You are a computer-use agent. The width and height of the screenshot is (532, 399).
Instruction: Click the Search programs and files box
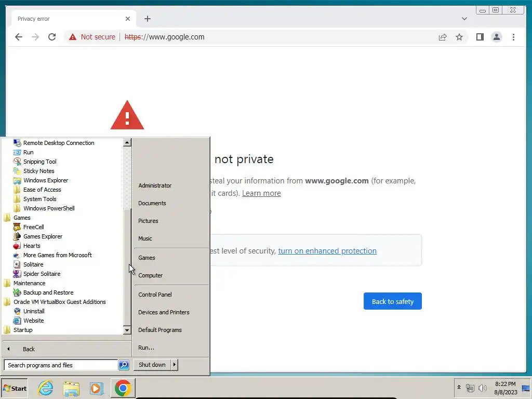pyautogui.click(x=61, y=365)
